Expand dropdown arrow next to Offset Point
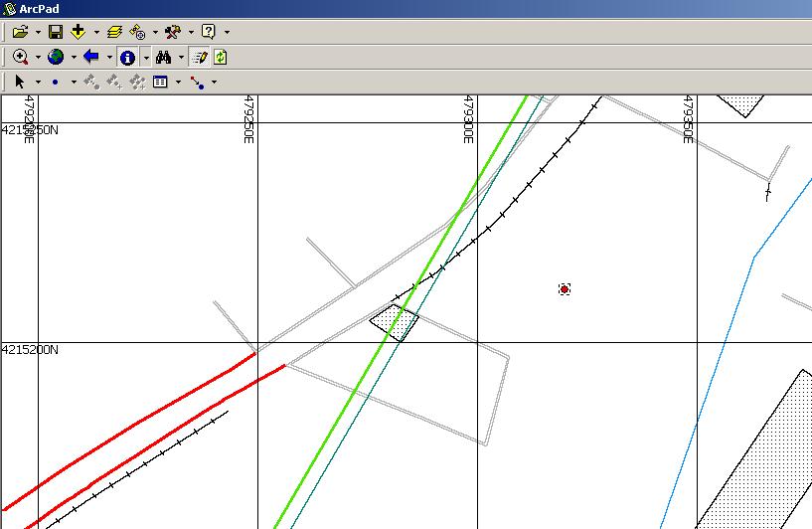Screen dimensions: 812x529 [x=214, y=82]
